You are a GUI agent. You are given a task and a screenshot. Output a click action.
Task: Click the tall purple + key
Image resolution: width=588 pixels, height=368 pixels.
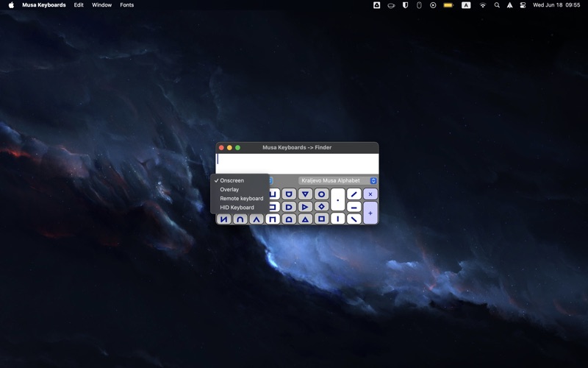coord(370,213)
